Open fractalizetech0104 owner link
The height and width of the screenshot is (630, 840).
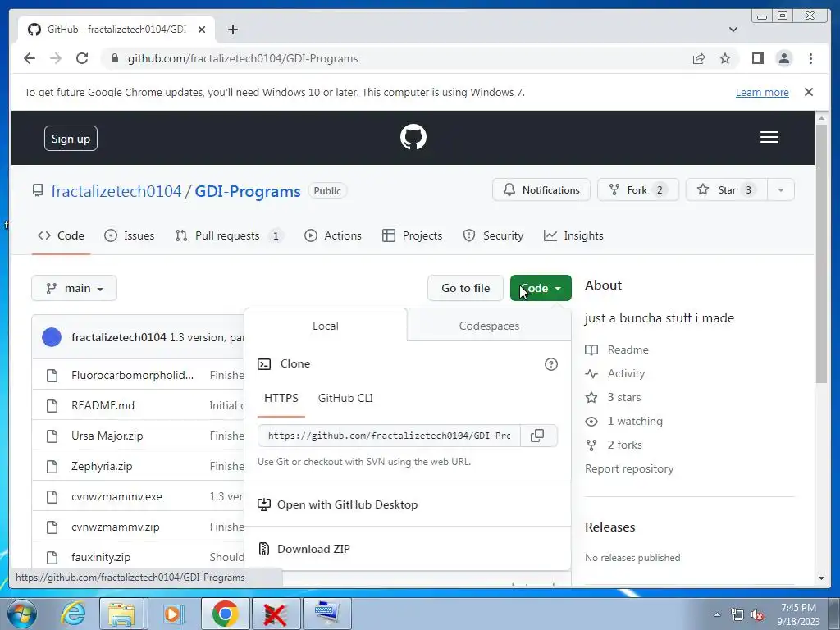tap(116, 191)
